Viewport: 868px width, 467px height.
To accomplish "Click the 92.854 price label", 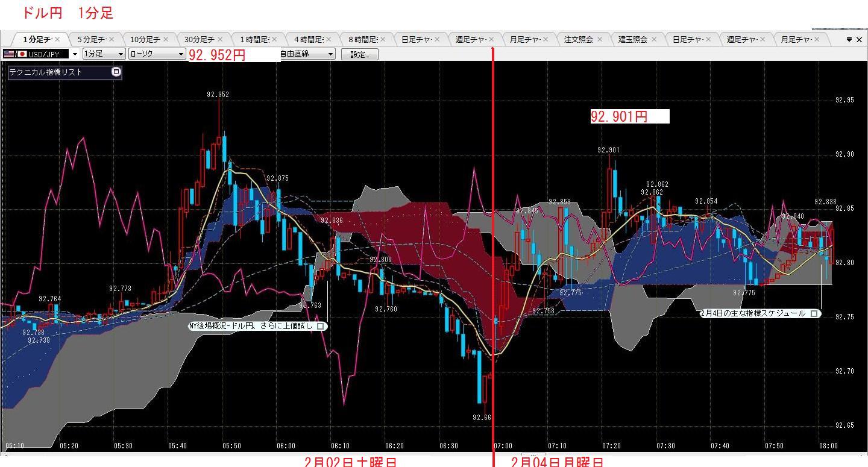I will point(706,201).
